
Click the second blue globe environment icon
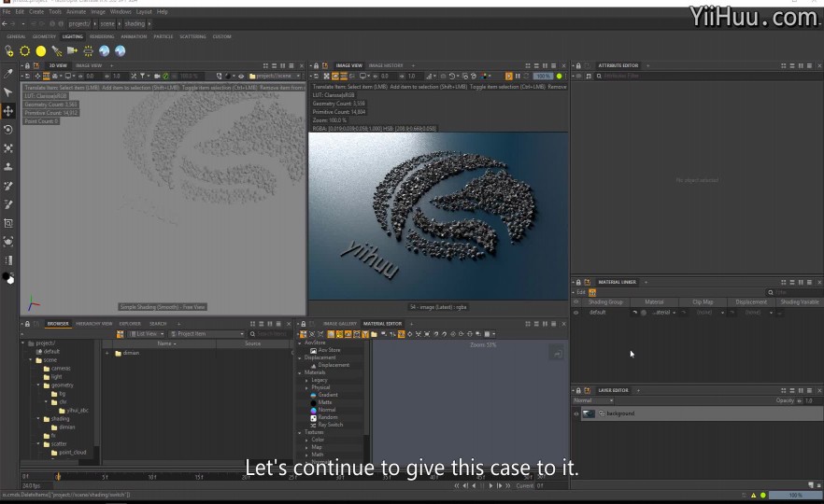(x=121, y=51)
